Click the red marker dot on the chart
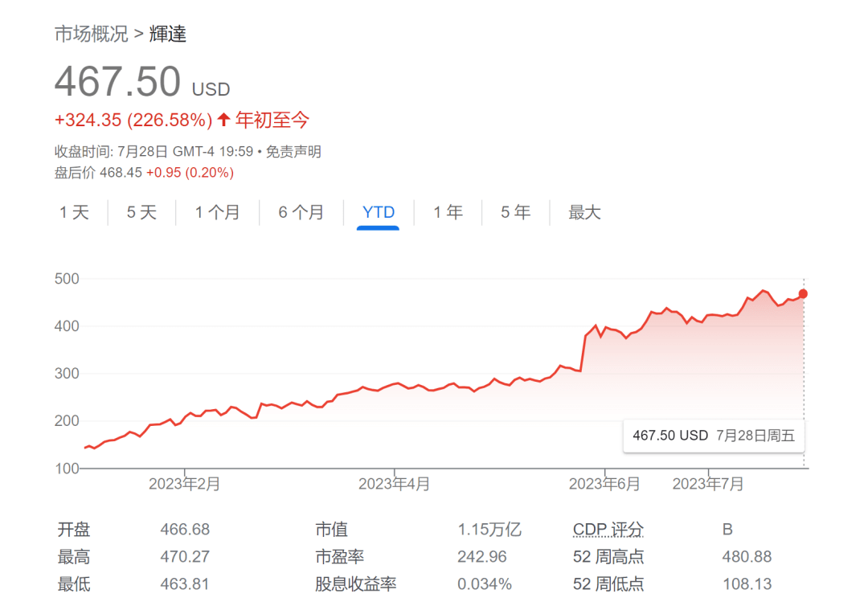Screen dimensions: 868x610 [x=803, y=294]
